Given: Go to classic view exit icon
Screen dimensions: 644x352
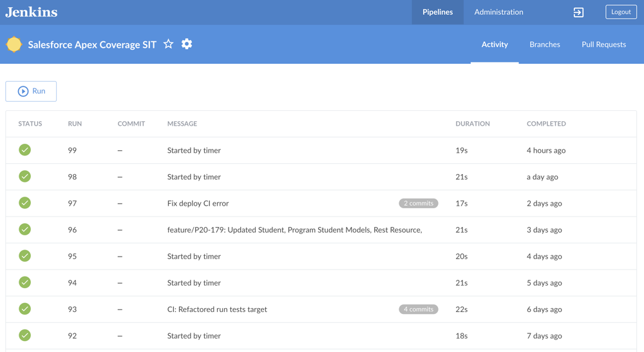Looking at the screenshot, I should 578,12.
